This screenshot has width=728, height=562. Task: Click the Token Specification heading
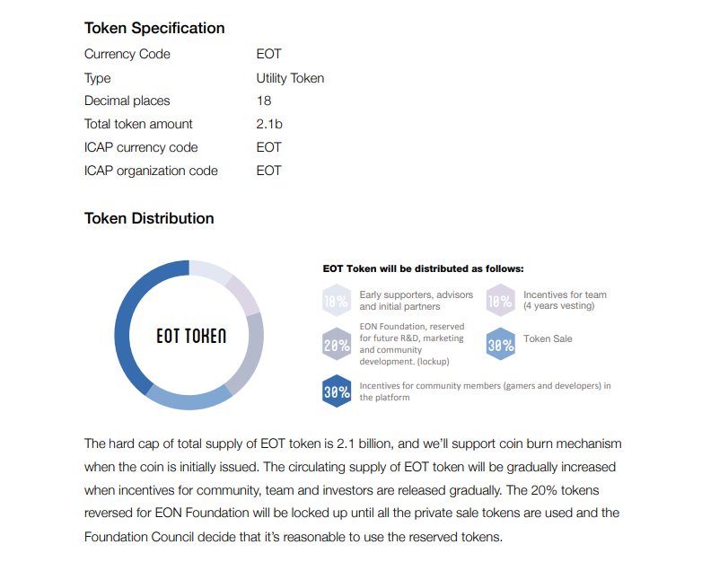[x=154, y=29]
